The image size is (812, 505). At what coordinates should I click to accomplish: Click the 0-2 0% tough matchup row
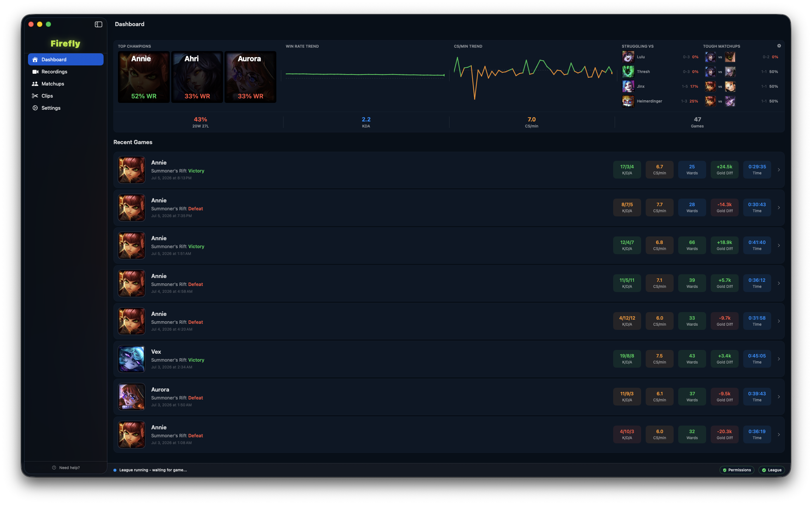click(742, 57)
